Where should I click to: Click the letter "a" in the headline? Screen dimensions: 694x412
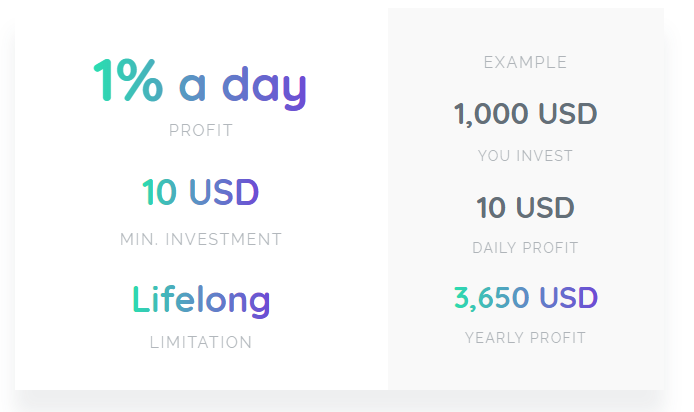(x=193, y=86)
